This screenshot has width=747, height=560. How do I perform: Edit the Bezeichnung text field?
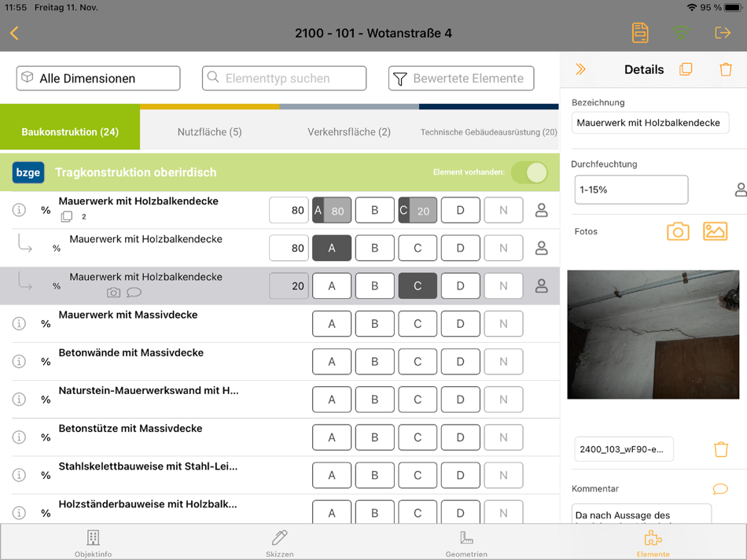[649, 123]
